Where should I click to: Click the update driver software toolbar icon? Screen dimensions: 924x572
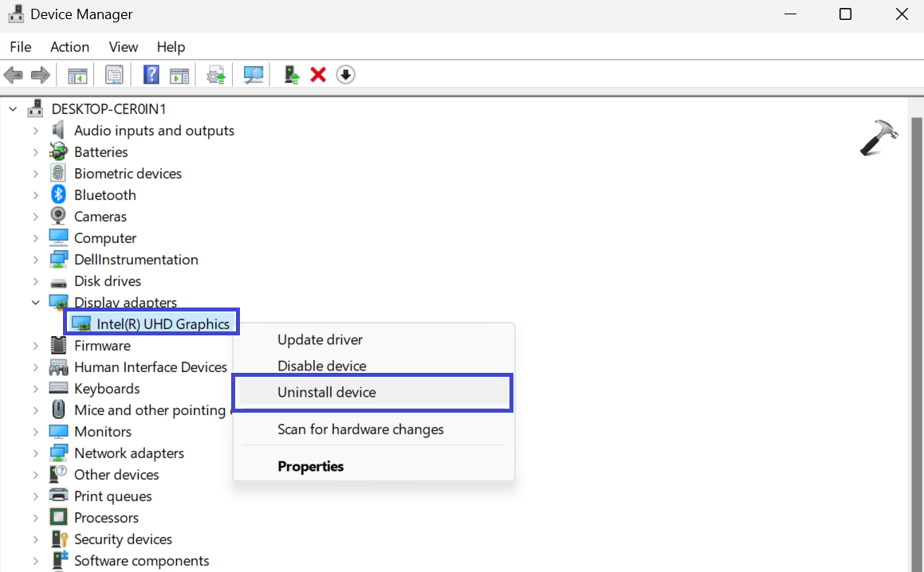[215, 75]
